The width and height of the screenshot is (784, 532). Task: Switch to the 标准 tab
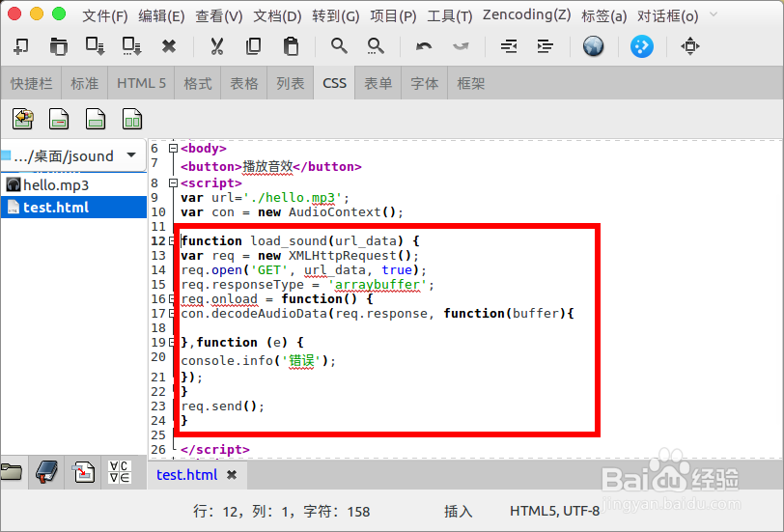pos(85,83)
